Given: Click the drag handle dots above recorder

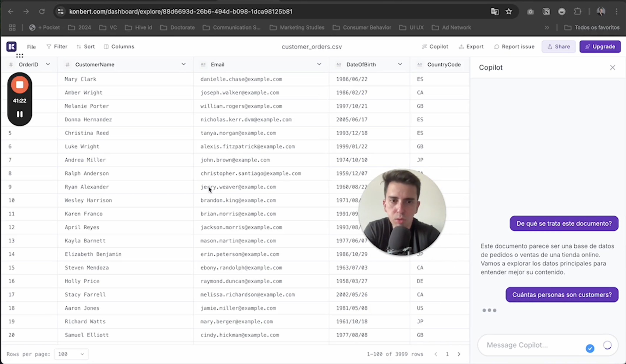Looking at the screenshot, I should point(20,56).
